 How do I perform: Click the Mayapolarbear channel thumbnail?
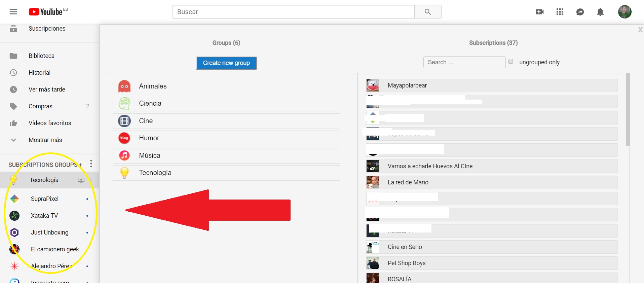pyautogui.click(x=373, y=85)
